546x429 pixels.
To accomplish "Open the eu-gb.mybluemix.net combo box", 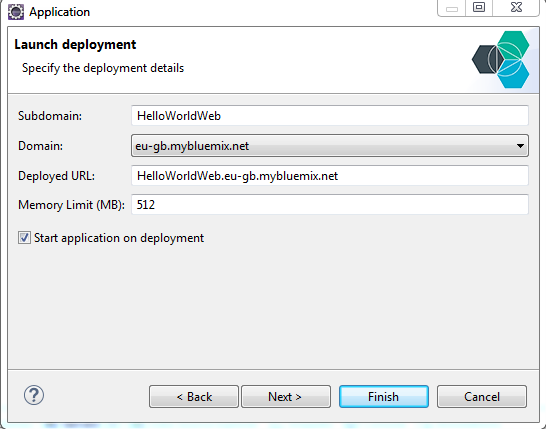I will pos(330,146).
